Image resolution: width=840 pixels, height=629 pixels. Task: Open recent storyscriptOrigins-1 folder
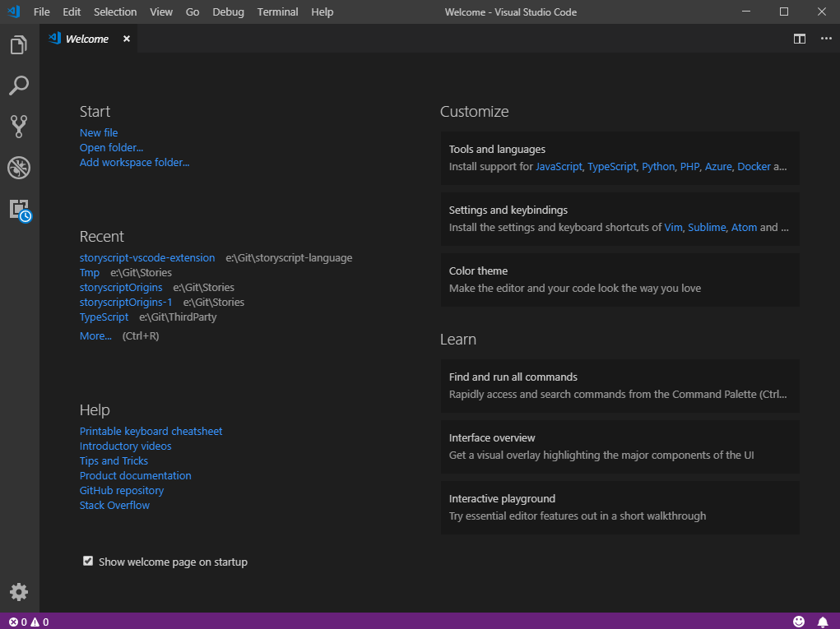[126, 302]
